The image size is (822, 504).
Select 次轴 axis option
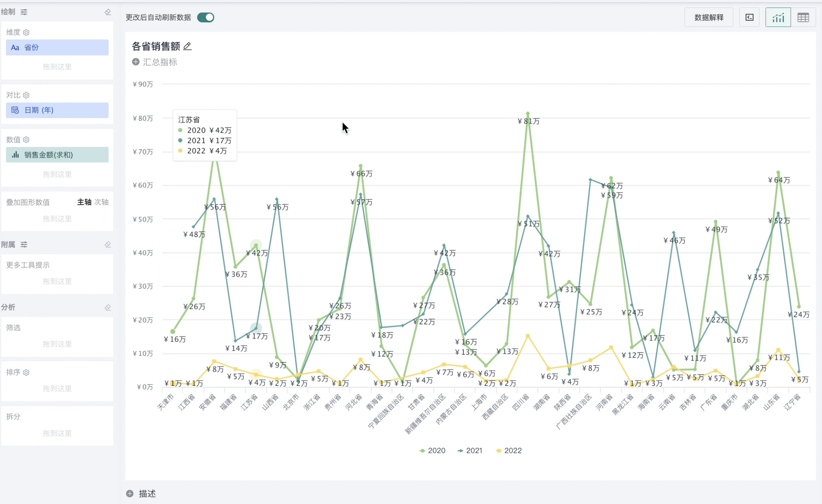point(101,202)
